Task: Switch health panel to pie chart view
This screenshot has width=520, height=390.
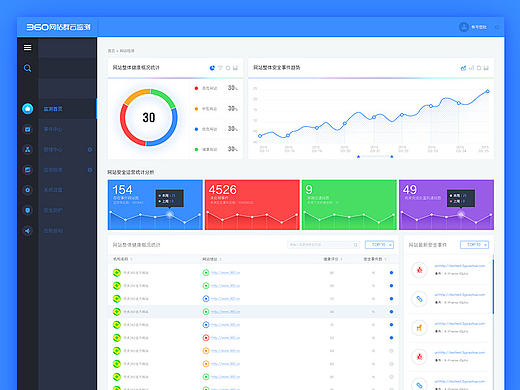Action: [212, 68]
